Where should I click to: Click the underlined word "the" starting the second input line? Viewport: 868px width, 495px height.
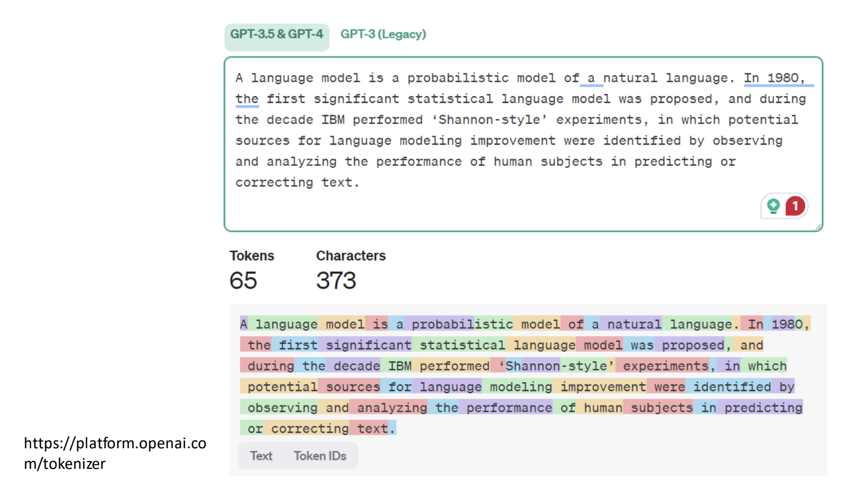247,100
